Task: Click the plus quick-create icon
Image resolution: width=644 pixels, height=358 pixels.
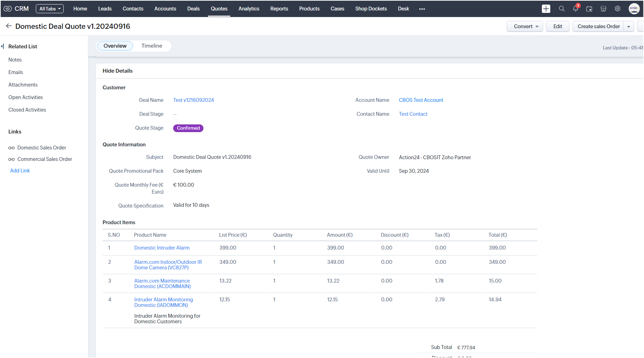Action: coord(546,9)
